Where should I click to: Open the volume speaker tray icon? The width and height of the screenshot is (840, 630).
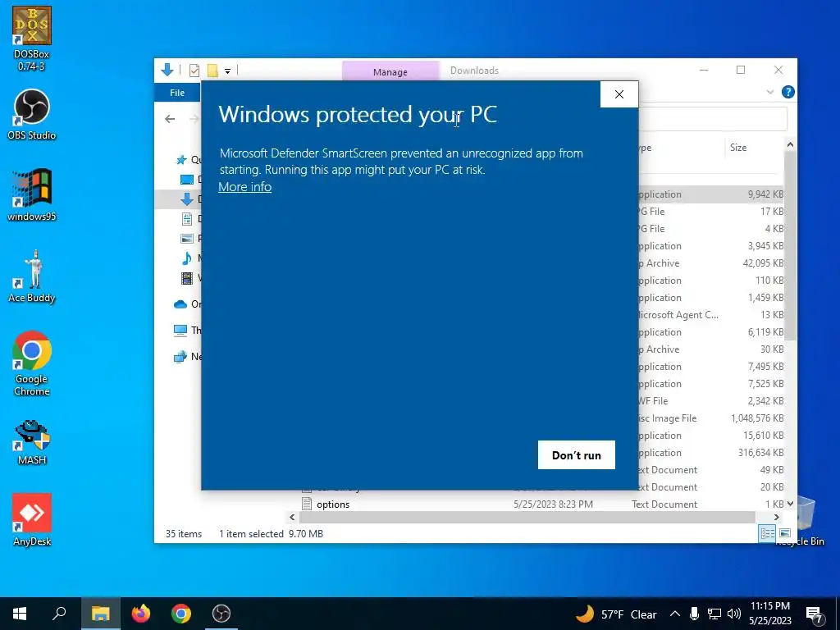(734, 614)
